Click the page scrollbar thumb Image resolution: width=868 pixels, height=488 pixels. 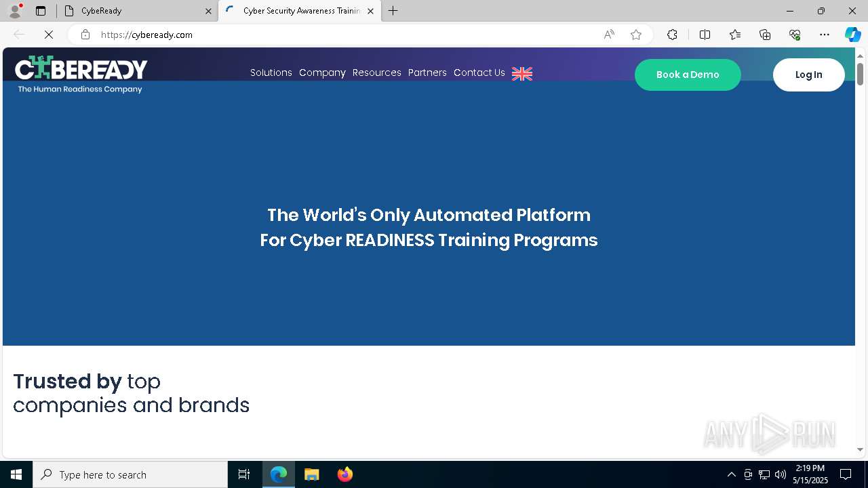(x=860, y=74)
